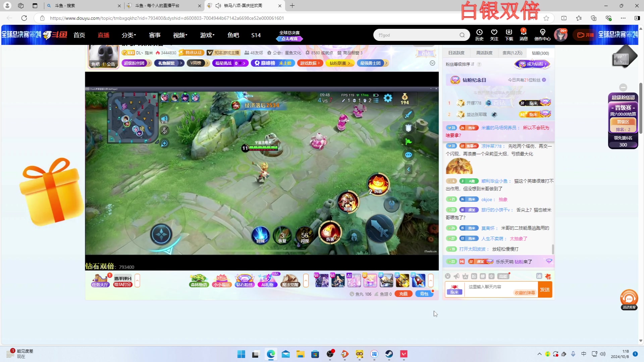The width and height of the screenshot is (644, 362).
Task: Click the 成为钻粉 button
Action: point(532,64)
